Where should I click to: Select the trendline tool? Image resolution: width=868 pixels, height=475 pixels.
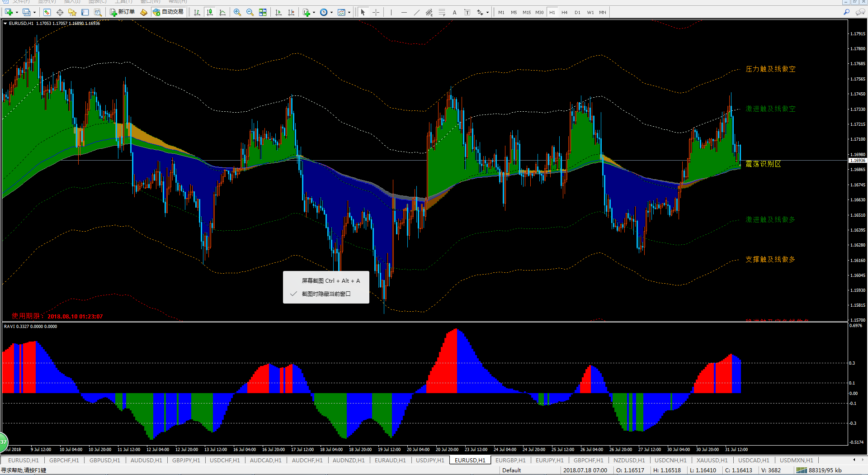[x=416, y=12]
